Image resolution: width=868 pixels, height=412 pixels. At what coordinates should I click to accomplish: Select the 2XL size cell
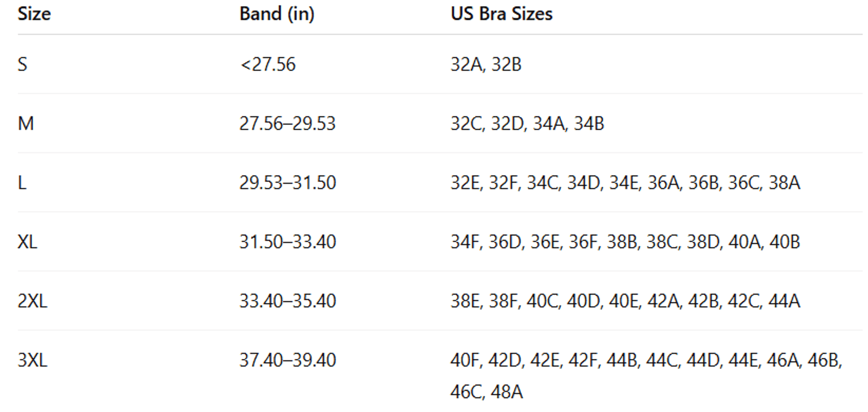click(x=32, y=301)
